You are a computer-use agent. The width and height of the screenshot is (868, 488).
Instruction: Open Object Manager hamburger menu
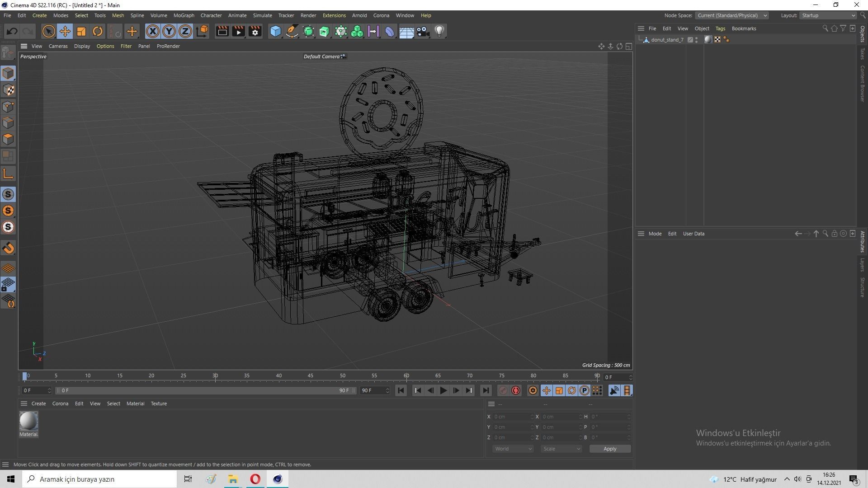[x=641, y=28]
